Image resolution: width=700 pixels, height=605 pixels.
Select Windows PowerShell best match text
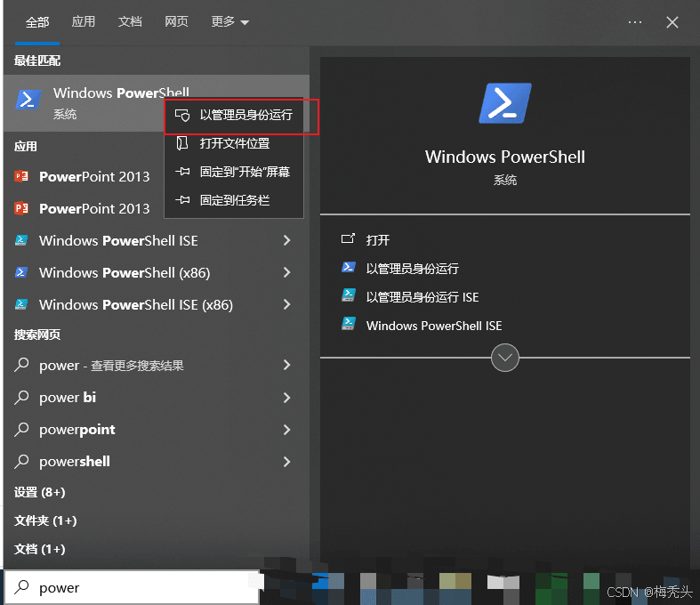(x=121, y=93)
